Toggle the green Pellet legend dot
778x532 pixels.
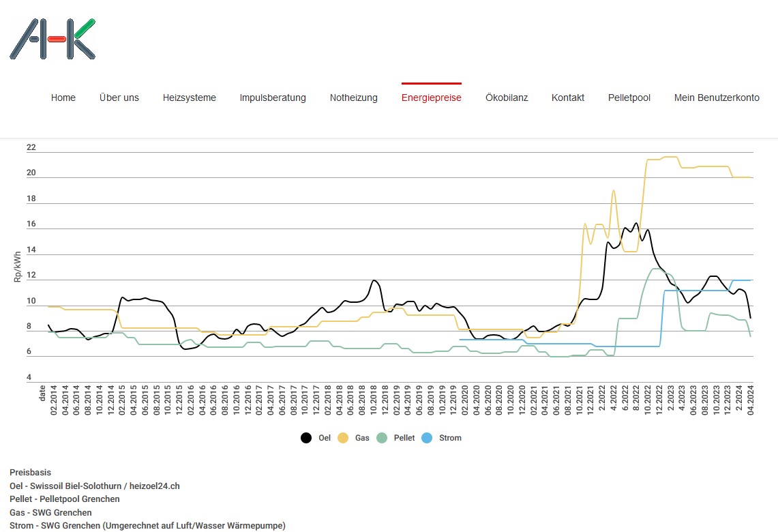pos(382,438)
